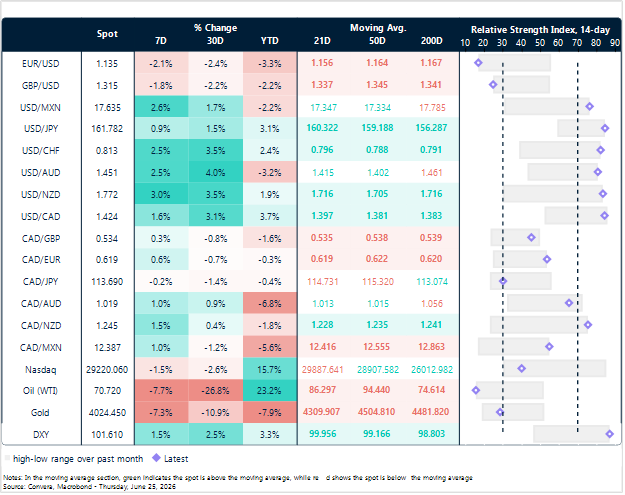Click EUR/USD 200D moving average 1.167

point(431,63)
